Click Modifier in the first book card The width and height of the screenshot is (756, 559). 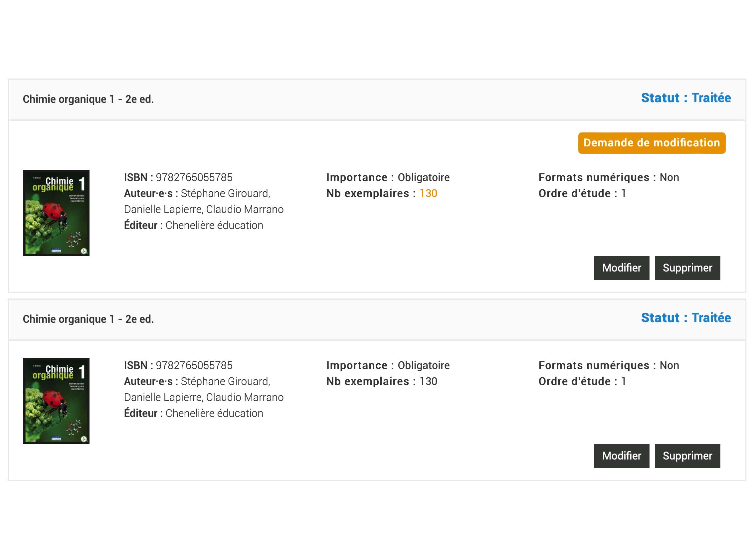click(x=621, y=268)
